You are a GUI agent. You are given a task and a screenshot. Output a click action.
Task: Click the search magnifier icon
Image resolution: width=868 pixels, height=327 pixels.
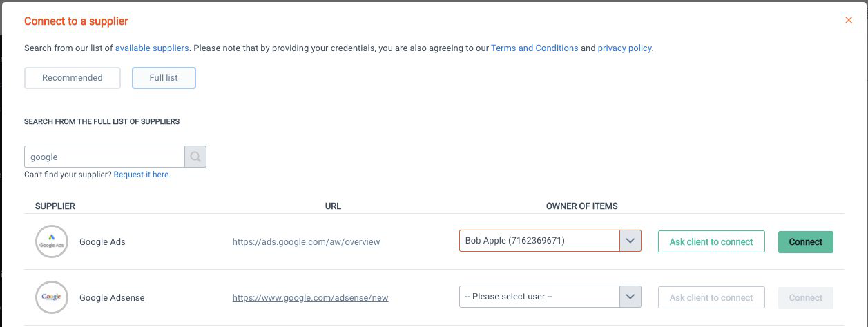195,157
